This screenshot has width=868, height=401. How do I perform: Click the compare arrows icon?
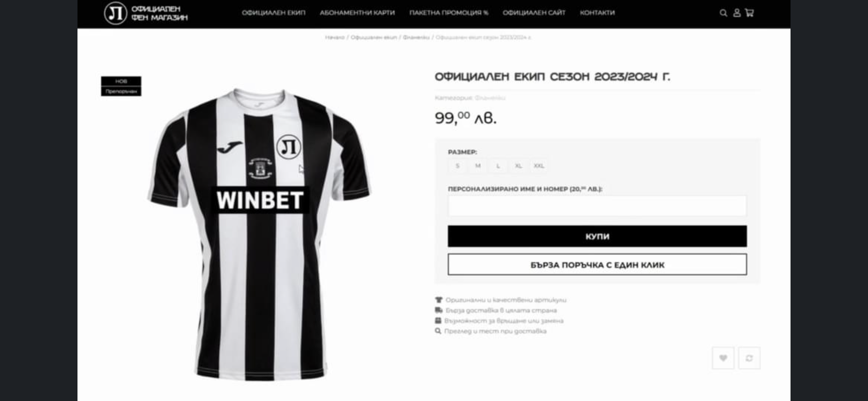coord(749,358)
